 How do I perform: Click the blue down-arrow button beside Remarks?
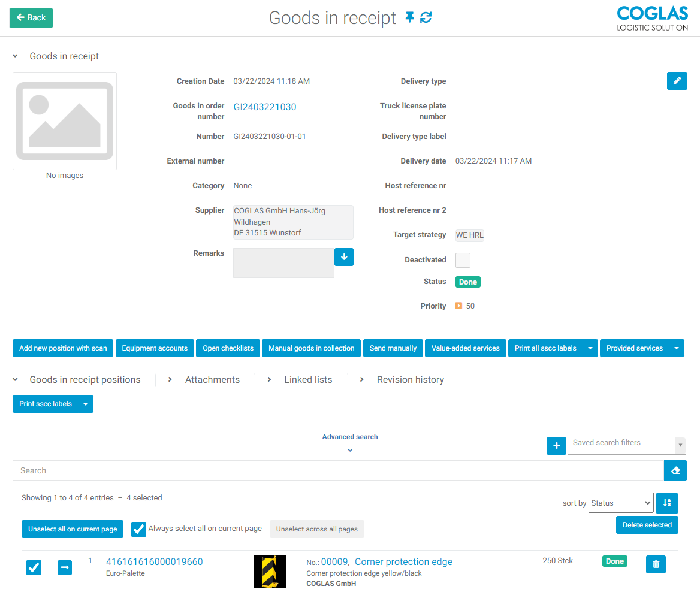click(x=344, y=257)
